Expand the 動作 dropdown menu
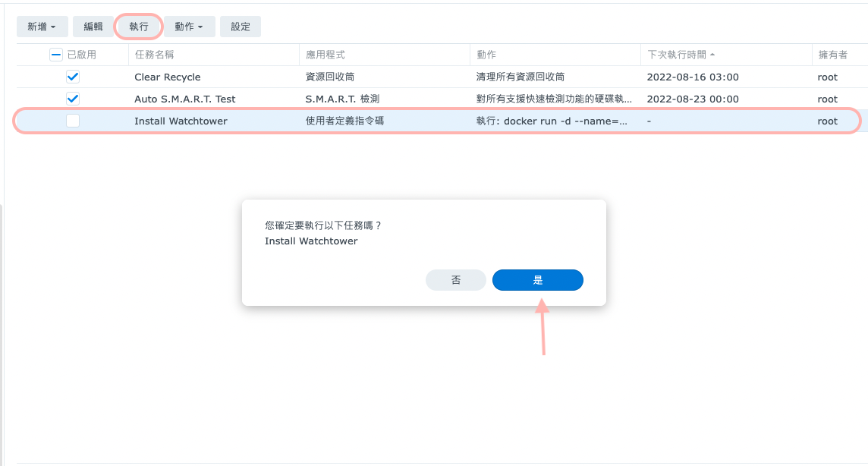868x466 pixels. coord(189,27)
